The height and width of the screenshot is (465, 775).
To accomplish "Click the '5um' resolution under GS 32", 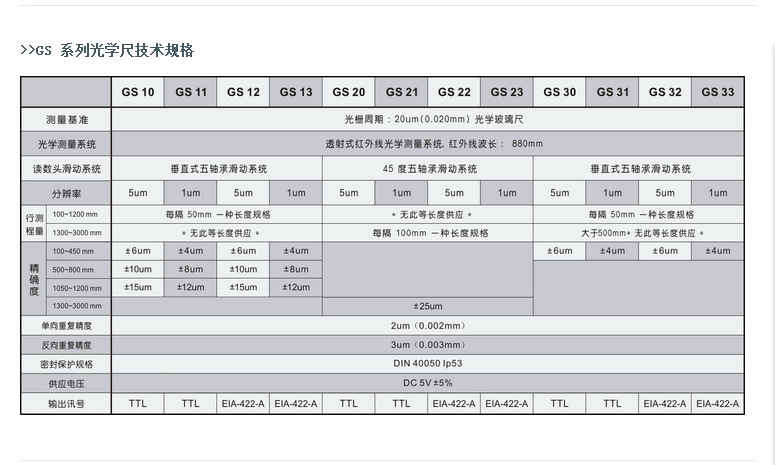I will (x=665, y=193).
